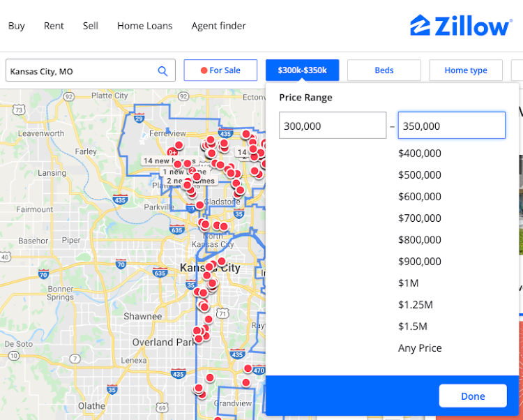Select $1.5M as maximum price
Screen dimensions: 523x420
pos(413,327)
